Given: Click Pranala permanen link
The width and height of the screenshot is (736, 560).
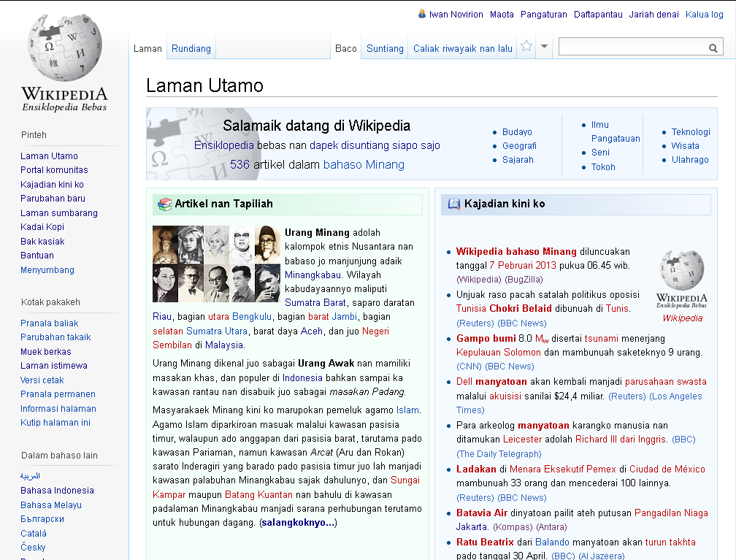Looking at the screenshot, I should click(58, 394).
